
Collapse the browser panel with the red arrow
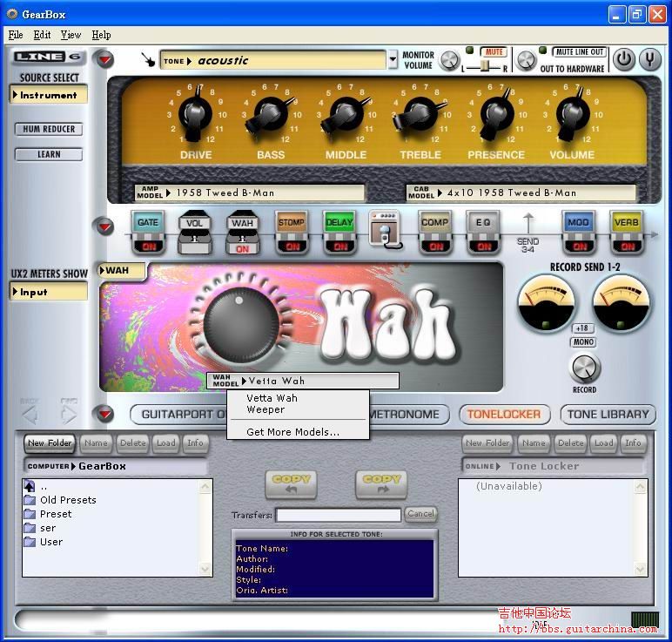point(105,414)
